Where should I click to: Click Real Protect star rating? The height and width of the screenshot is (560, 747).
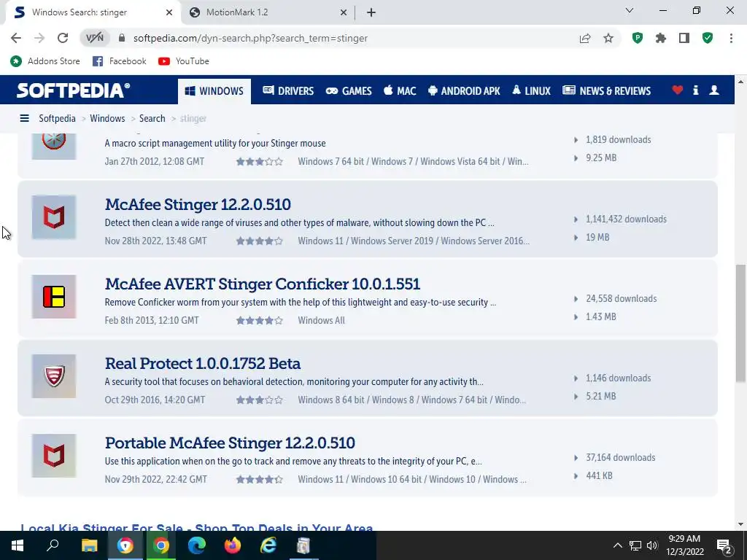click(260, 400)
